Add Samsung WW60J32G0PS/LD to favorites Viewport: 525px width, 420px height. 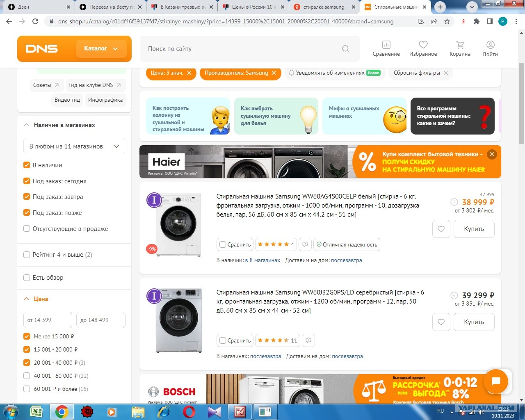(x=441, y=322)
